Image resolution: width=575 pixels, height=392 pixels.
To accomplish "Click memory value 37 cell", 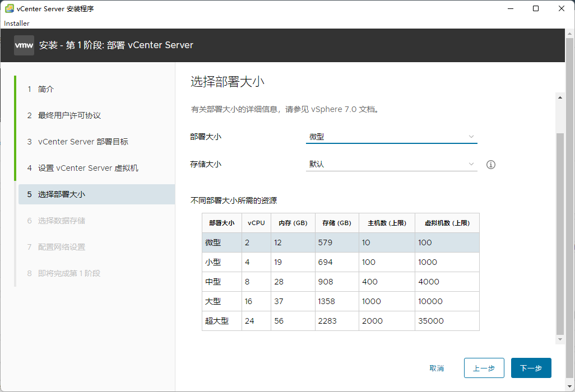I will 293,301.
